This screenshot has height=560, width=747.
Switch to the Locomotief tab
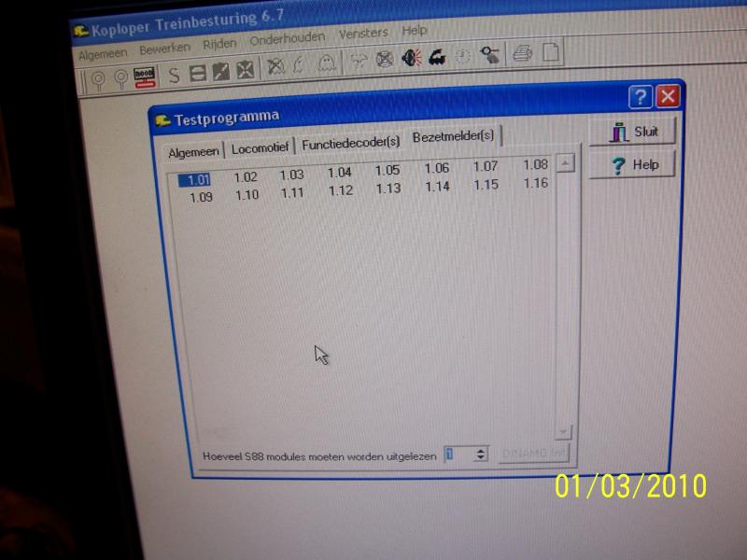(261, 148)
